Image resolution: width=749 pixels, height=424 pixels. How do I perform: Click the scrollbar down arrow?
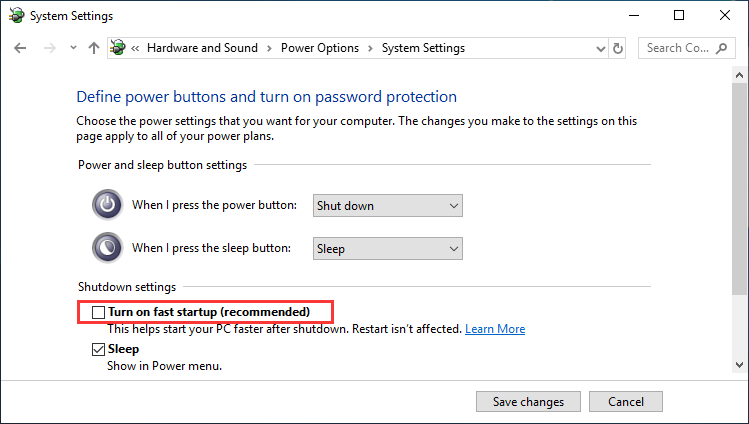click(739, 365)
